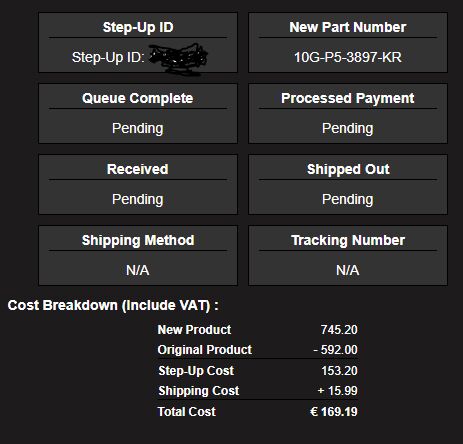
Task: Click the Tracking Number heading
Action: (348, 240)
